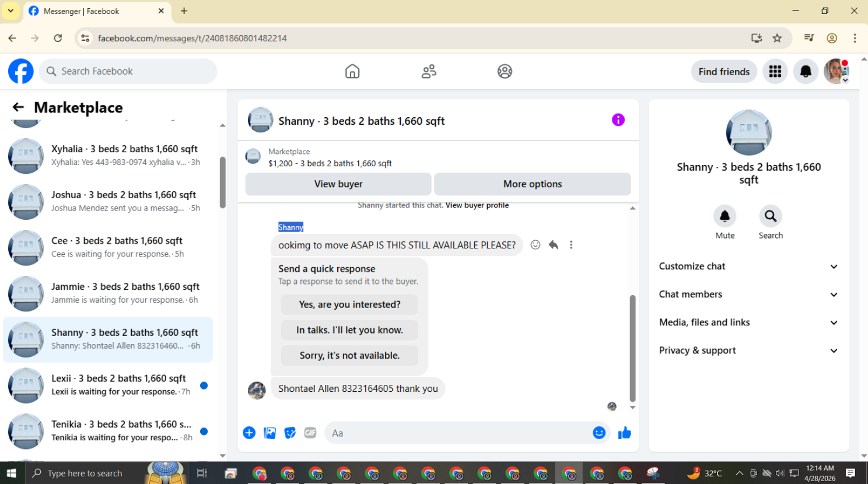Open the Facebook logo home link

coord(21,71)
